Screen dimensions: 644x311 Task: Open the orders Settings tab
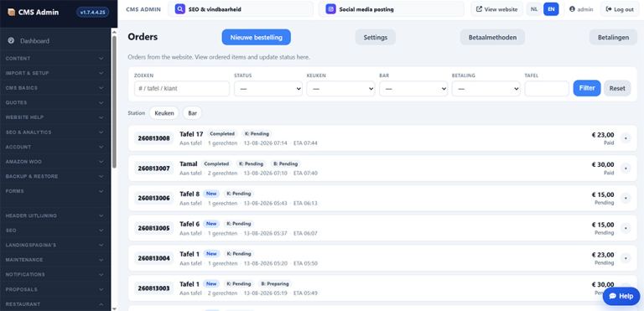(x=376, y=38)
